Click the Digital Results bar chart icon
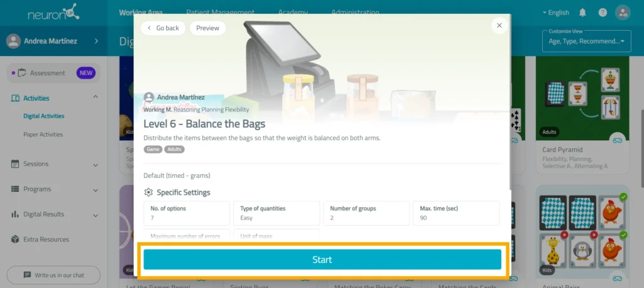Screen dimensions: 644x288 click(x=15, y=214)
